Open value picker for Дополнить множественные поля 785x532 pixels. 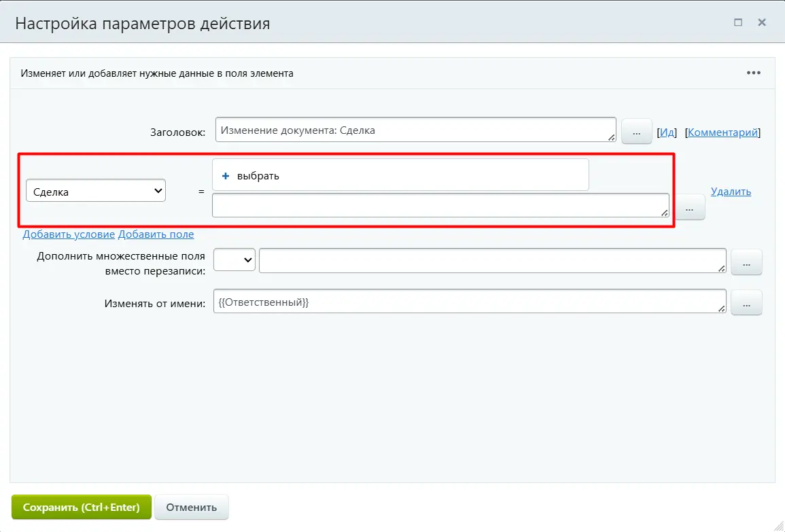tap(746, 262)
